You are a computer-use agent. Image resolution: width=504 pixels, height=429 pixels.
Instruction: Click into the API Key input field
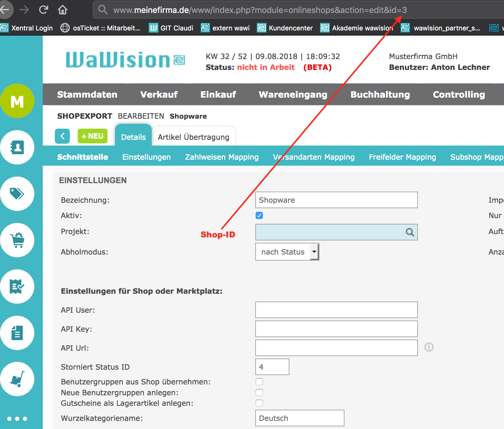point(336,329)
